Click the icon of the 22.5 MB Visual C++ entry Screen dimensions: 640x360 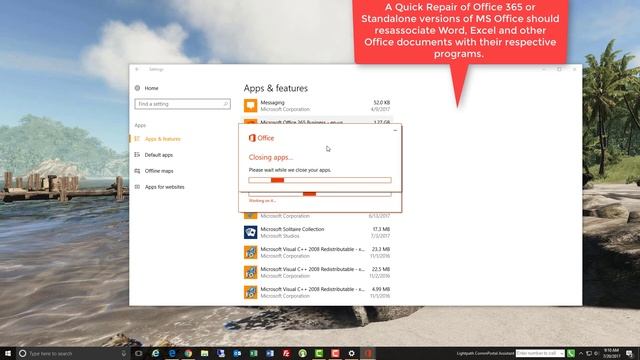(x=251, y=272)
